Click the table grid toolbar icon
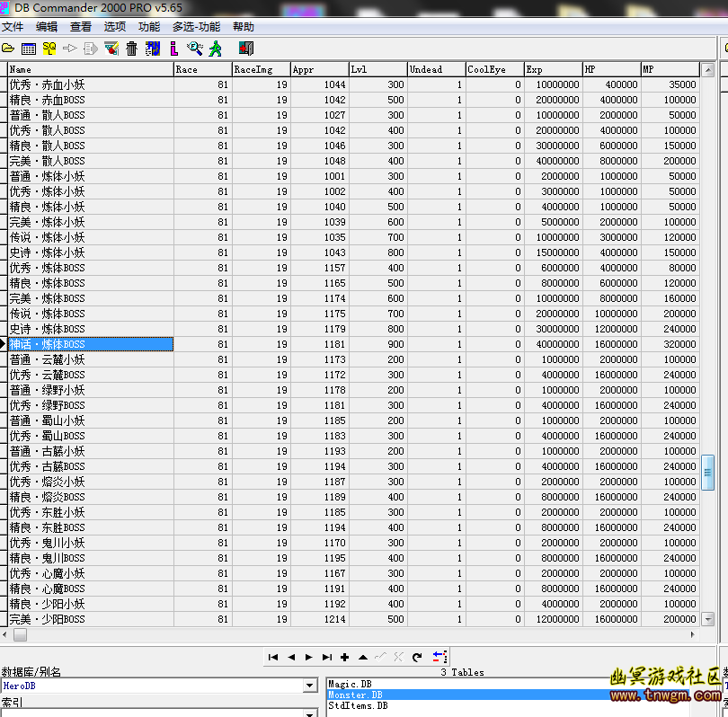Viewport: 728px width, 717px height. pyautogui.click(x=29, y=49)
